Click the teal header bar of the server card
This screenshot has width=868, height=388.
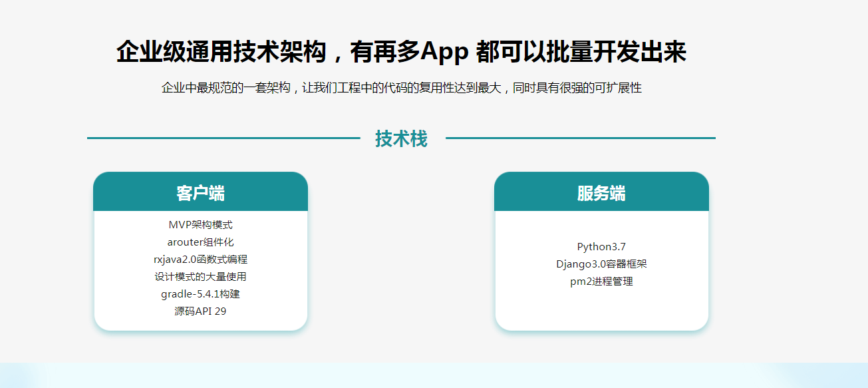(x=601, y=191)
